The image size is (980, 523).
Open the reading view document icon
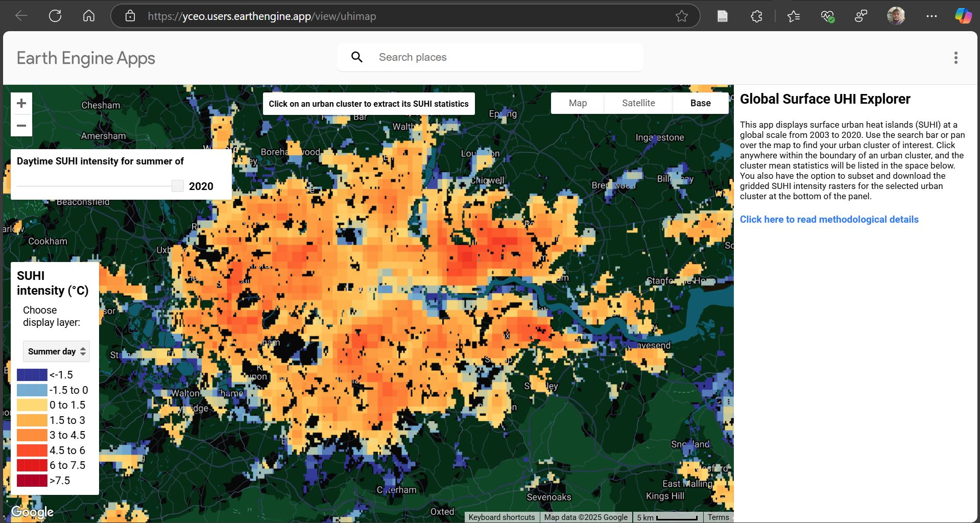click(723, 16)
